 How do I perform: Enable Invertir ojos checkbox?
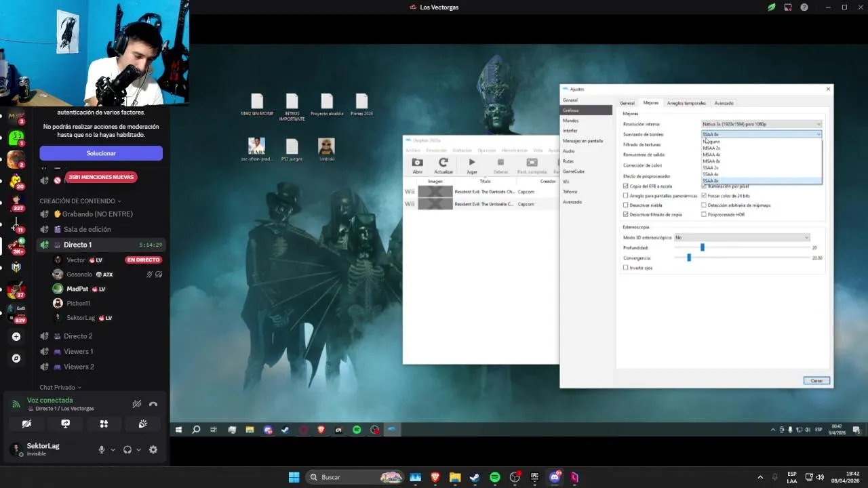(x=625, y=268)
